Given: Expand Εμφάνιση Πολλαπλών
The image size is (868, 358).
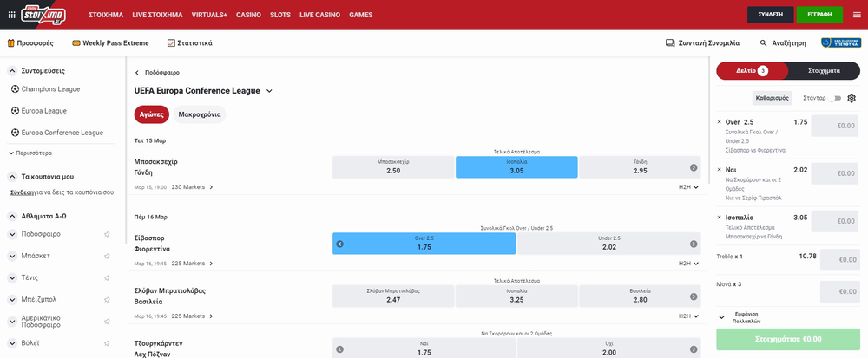Looking at the screenshot, I should (740, 317).
